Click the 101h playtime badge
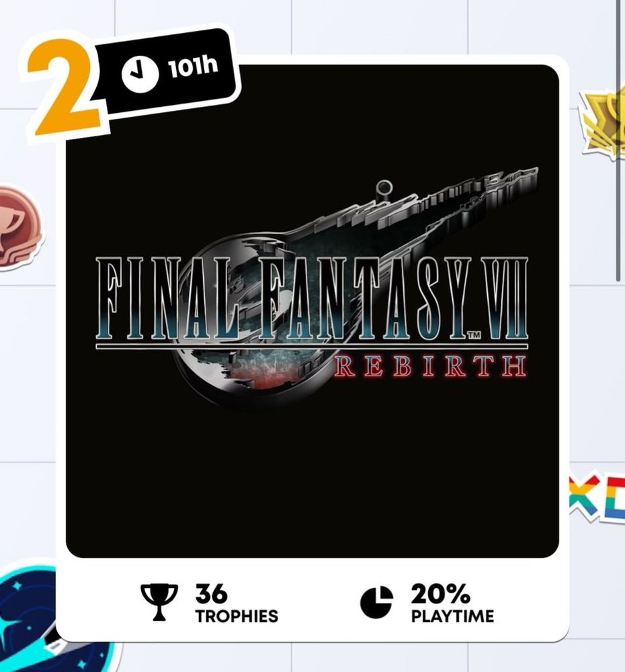Image resolution: width=625 pixels, height=672 pixels. coord(168,72)
